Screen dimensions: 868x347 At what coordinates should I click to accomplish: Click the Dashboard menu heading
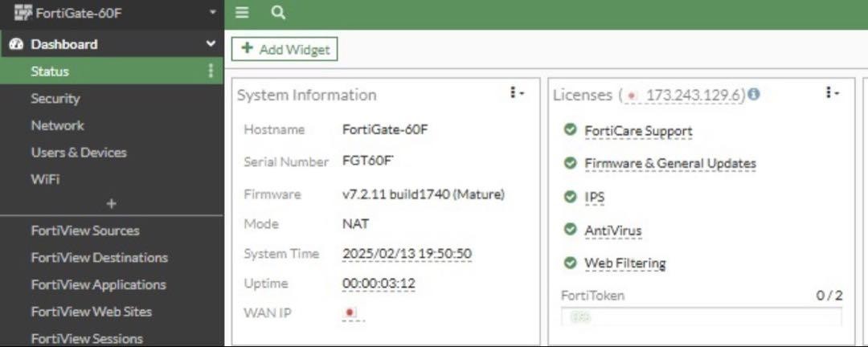click(x=64, y=44)
